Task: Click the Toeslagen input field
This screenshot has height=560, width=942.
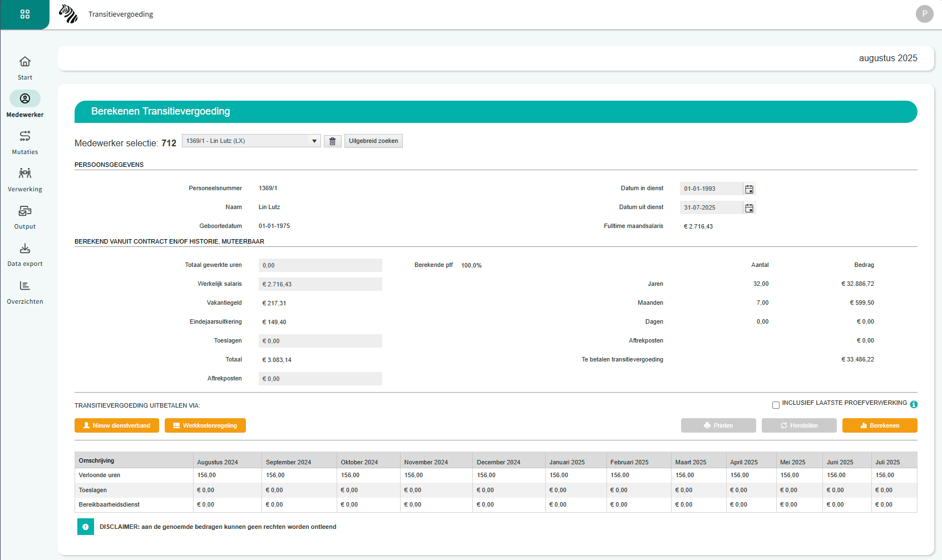Action: (x=320, y=341)
